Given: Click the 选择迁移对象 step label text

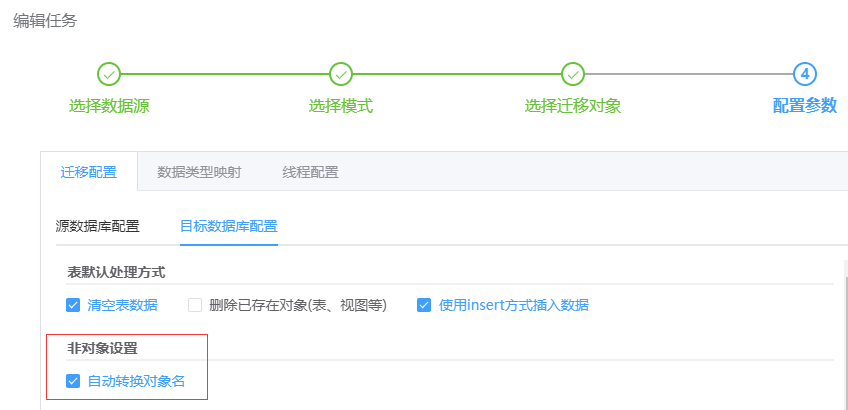Looking at the screenshot, I should 573,106.
